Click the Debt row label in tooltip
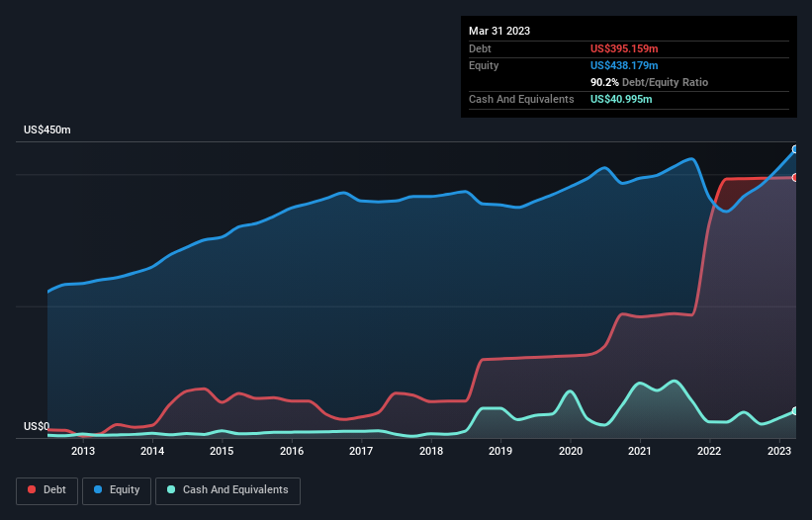The image size is (812, 520). tap(480, 48)
